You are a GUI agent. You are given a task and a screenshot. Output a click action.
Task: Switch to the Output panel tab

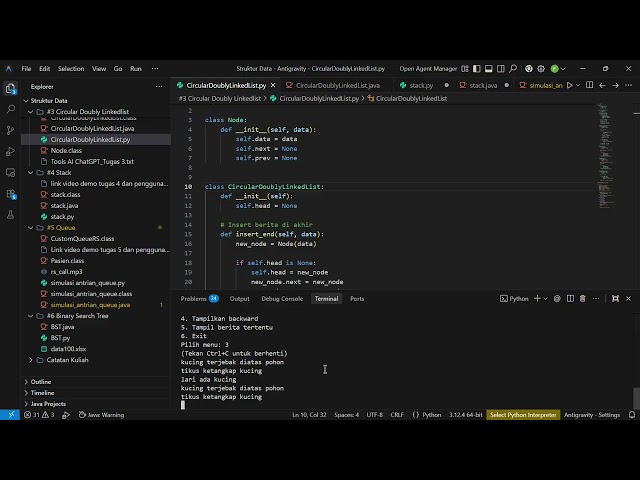(x=240, y=299)
